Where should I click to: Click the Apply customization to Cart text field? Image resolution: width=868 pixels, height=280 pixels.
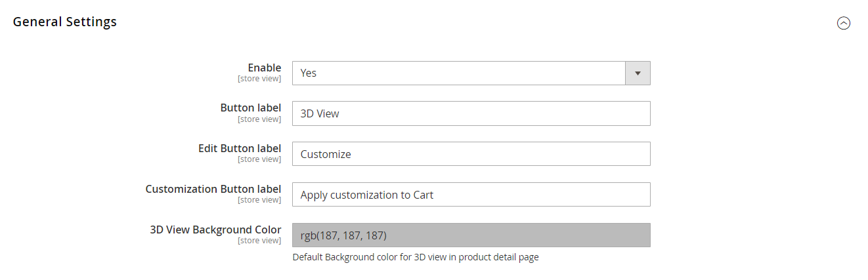click(471, 195)
